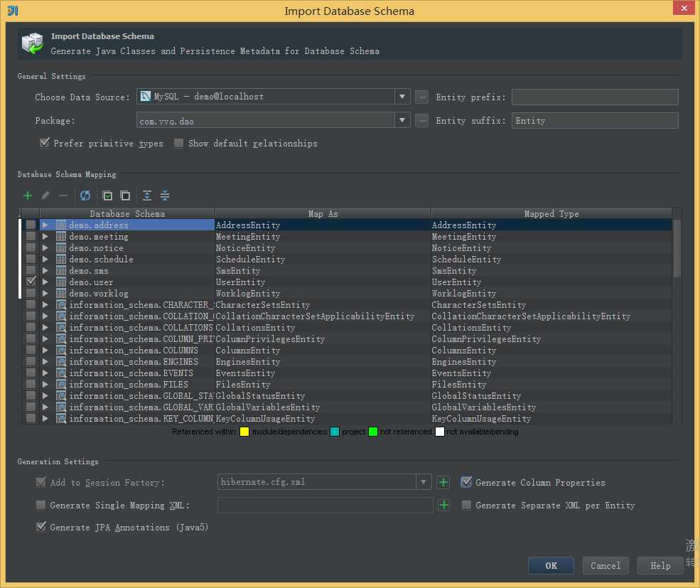Click the Cancel button

605,565
